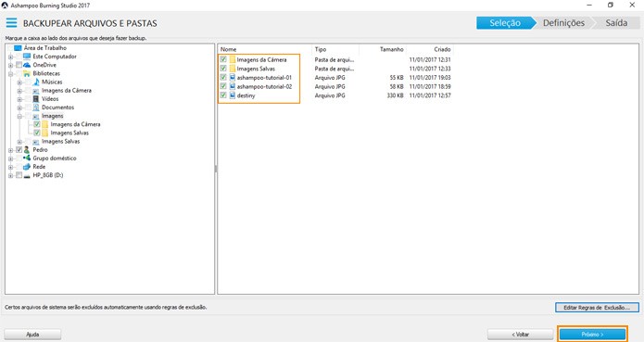Select the Área de Trabalho label
This screenshot has height=342, width=644.
pos(45,48)
